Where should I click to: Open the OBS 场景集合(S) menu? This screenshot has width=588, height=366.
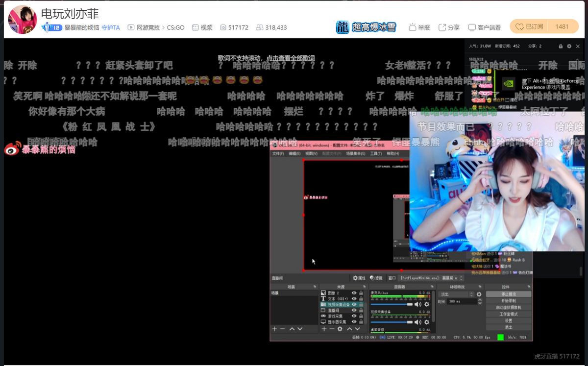[x=355, y=152]
